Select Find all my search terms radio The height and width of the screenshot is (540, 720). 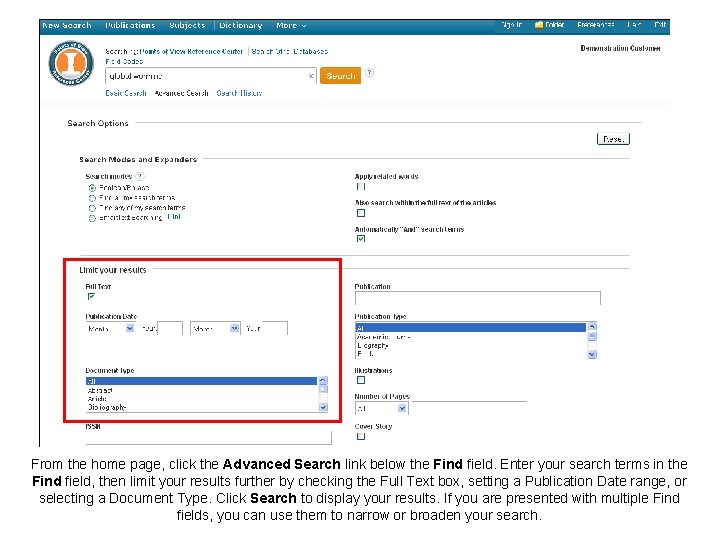[x=92, y=198]
